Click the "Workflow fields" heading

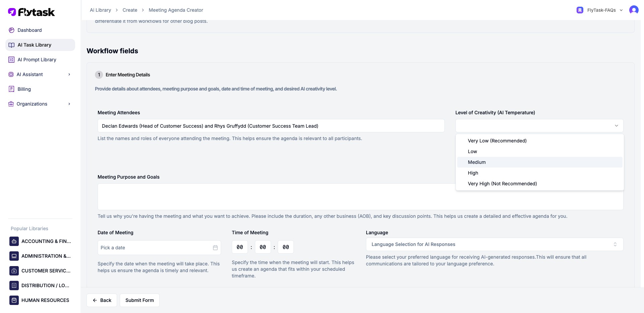click(x=112, y=51)
